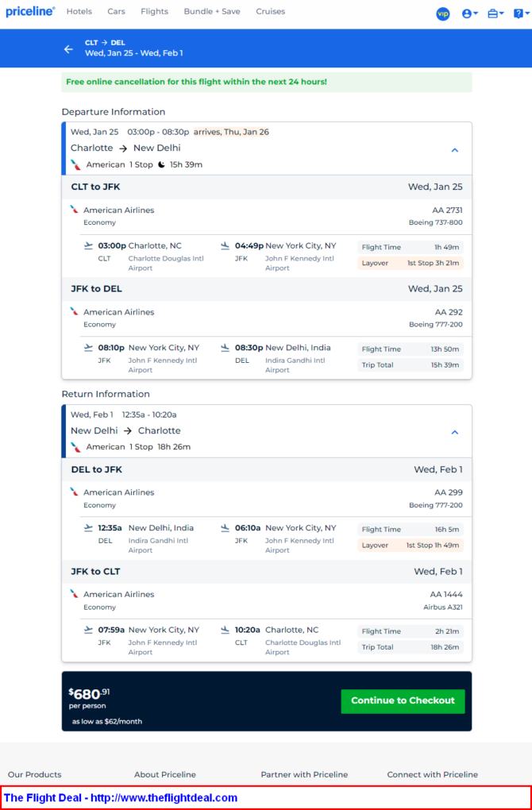Open the account profile icon menu
The height and width of the screenshot is (810, 532).
(x=469, y=14)
